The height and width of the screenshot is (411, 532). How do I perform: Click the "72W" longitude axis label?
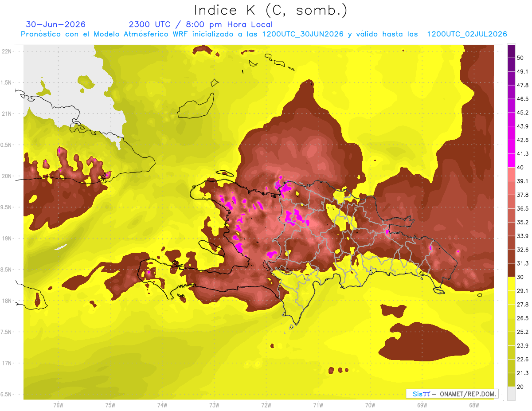pos(266,405)
